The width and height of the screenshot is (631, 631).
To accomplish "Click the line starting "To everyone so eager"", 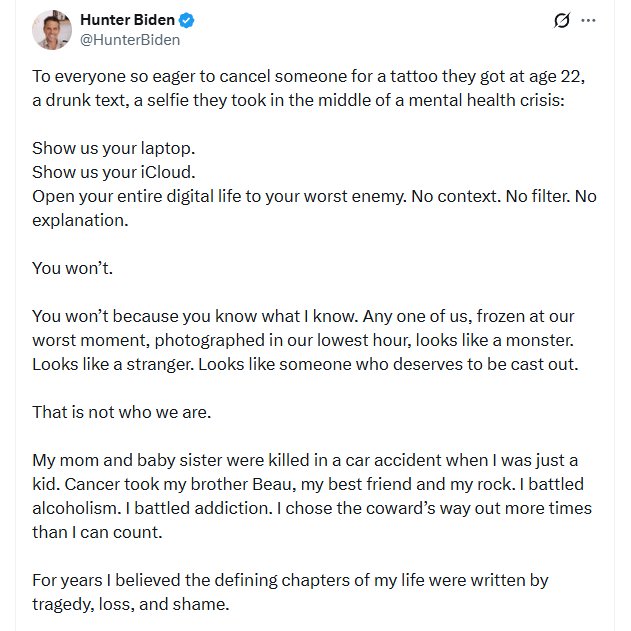I will (308, 76).
